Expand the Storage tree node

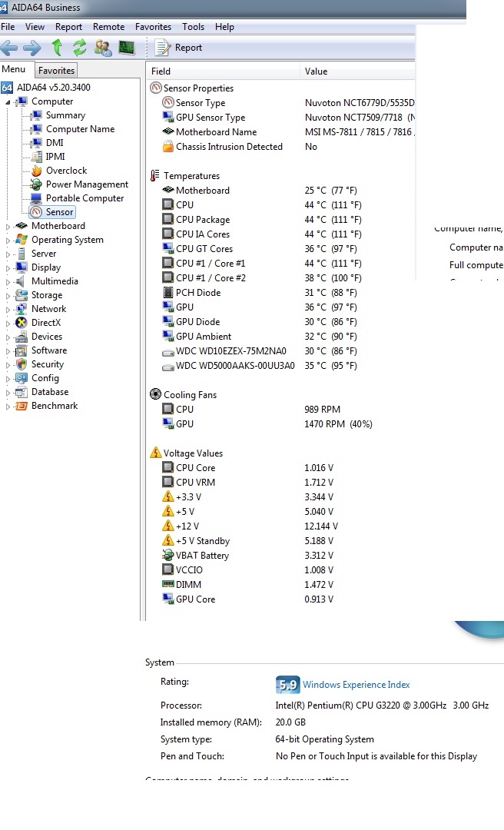pyautogui.click(x=8, y=295)
